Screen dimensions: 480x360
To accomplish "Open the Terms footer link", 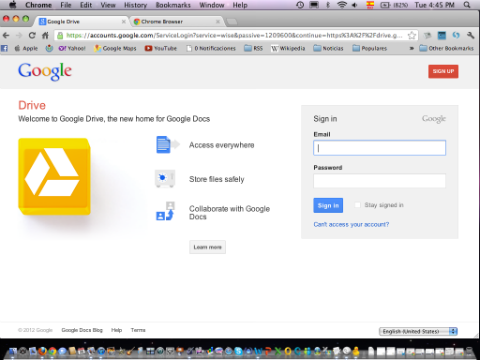I will [x=138, y=330].
